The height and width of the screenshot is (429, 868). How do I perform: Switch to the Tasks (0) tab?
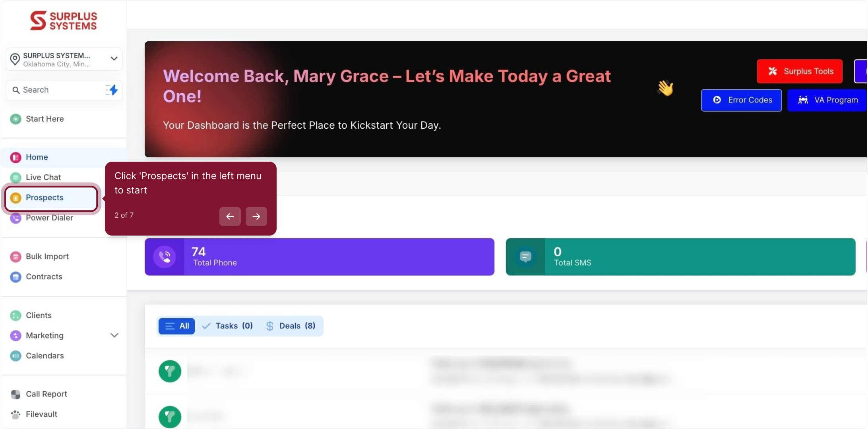[x=228, y=326]
